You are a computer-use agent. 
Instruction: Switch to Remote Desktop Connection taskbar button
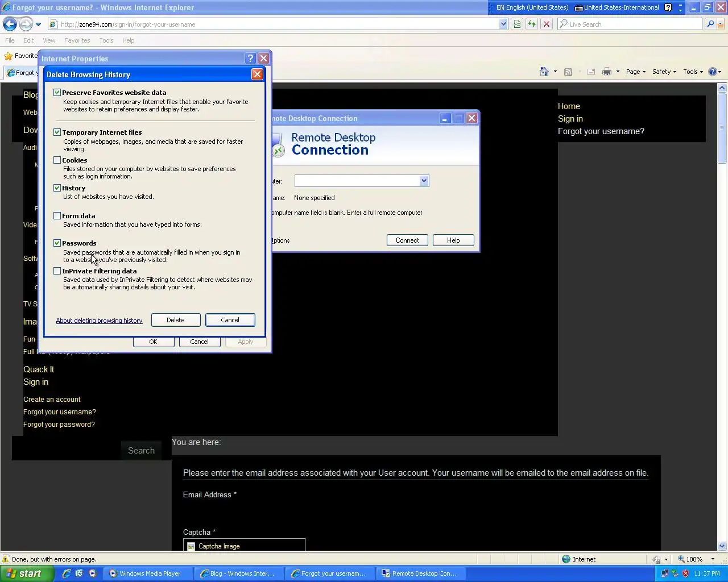[x=420, y=573]
